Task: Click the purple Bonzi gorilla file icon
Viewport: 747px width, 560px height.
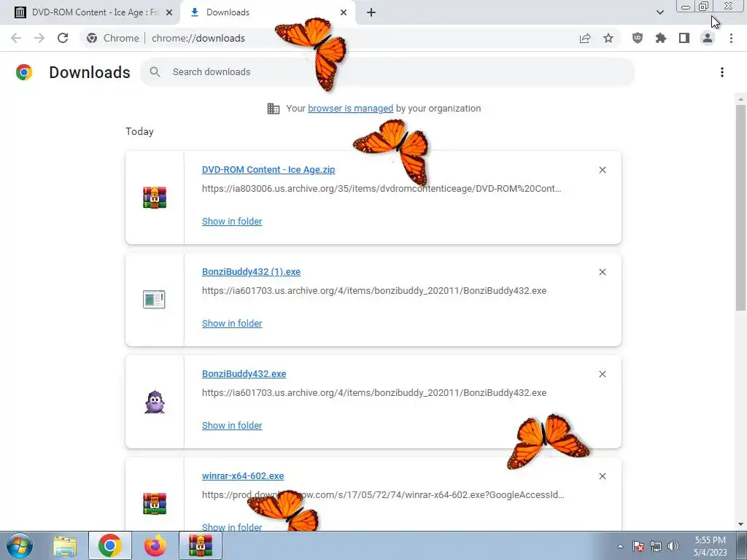Action: (155, 402)
